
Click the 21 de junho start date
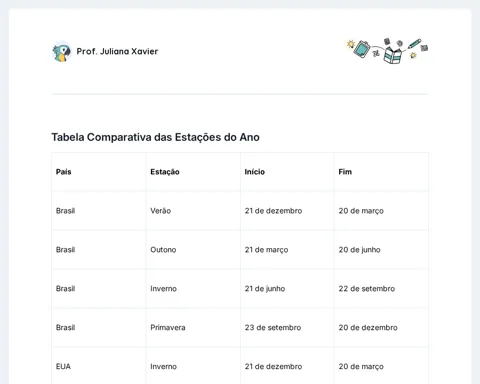pos(265,289)
